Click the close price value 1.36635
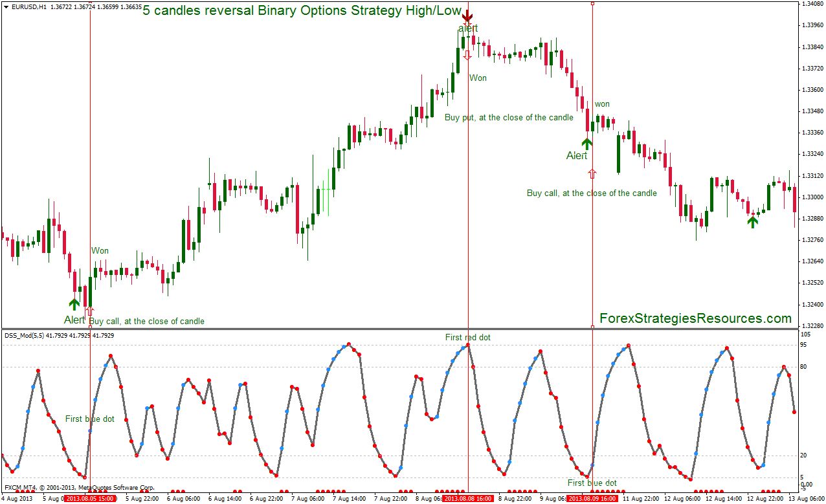 coord(133,6)
